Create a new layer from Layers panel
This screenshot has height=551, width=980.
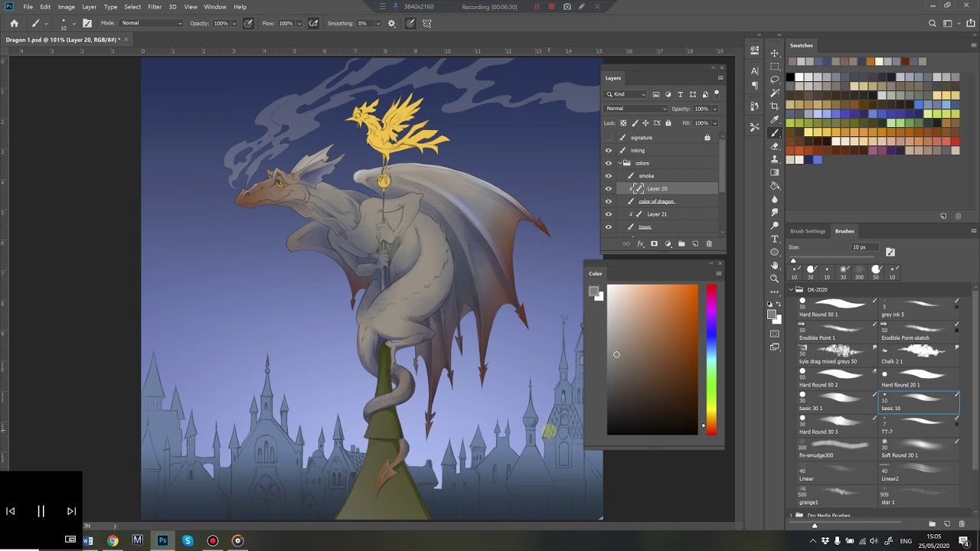pyautogui.click(x=695, y=244)
